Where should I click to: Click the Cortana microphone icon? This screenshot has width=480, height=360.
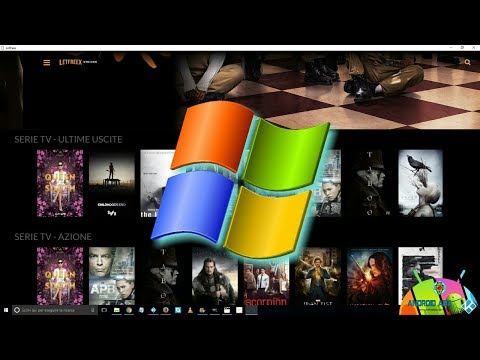pos(92,310)
